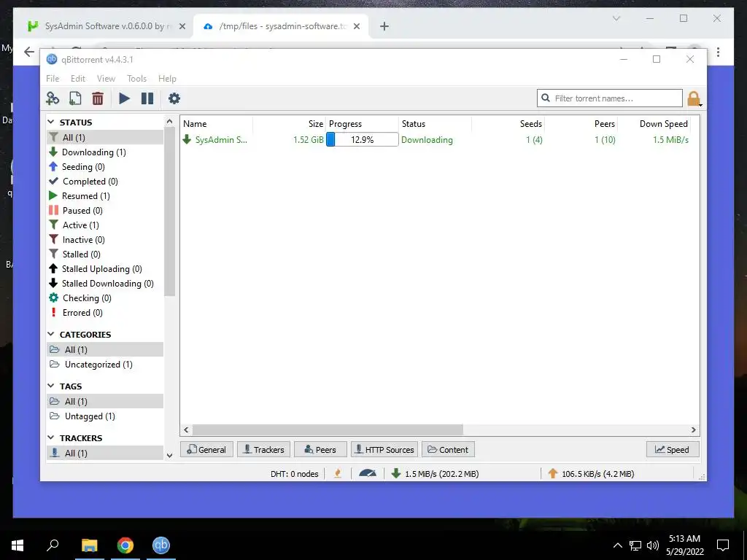Viewport: 747px width, 560px height.
Task: Sort torrents by the Status column
Action: [435, 124]
